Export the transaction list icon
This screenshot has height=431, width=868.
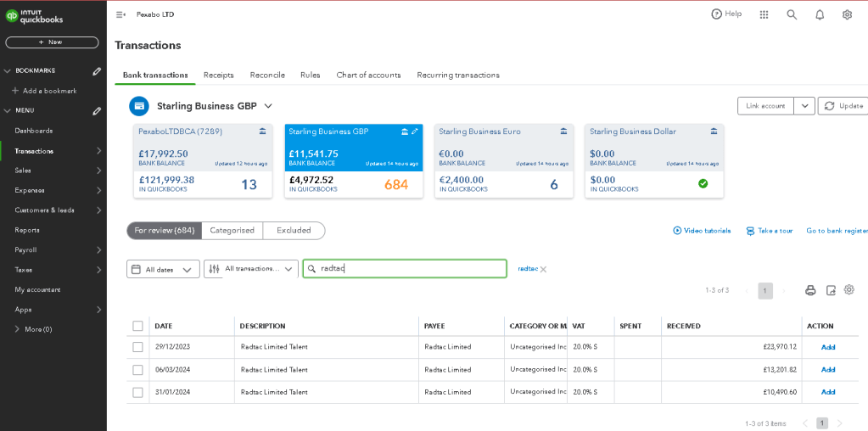click(831, 290)
